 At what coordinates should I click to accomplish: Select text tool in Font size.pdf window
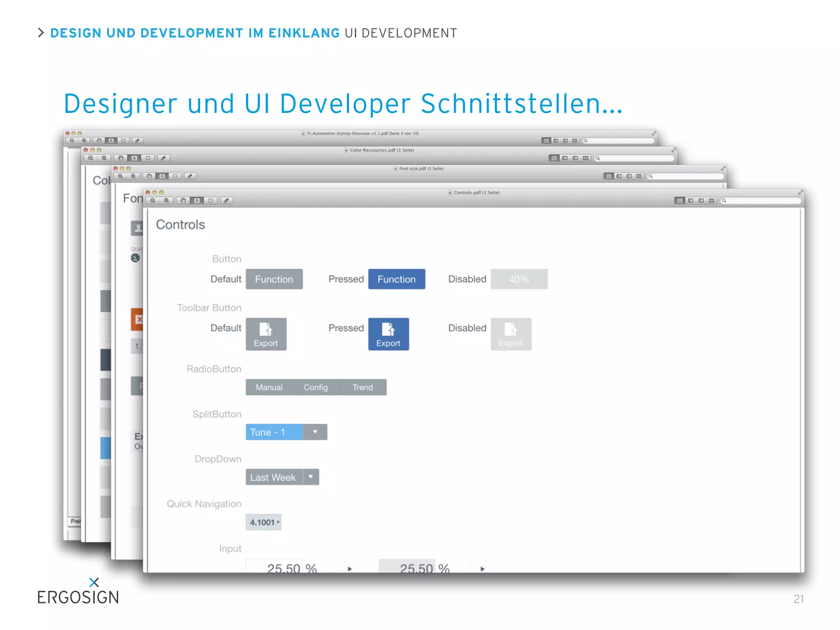pos(162,176)
